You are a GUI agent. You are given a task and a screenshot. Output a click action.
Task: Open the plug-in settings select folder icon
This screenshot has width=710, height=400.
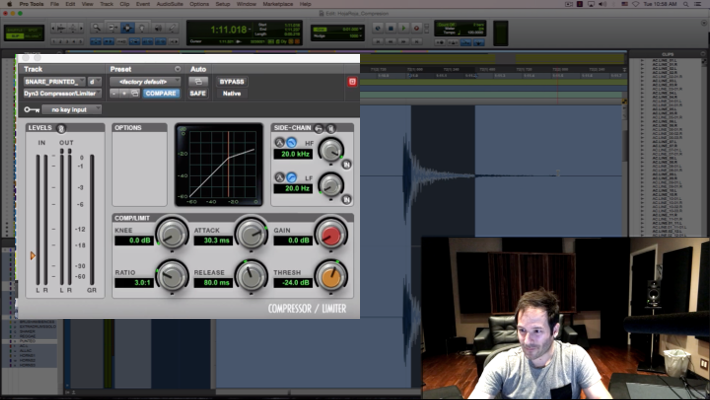134,93
